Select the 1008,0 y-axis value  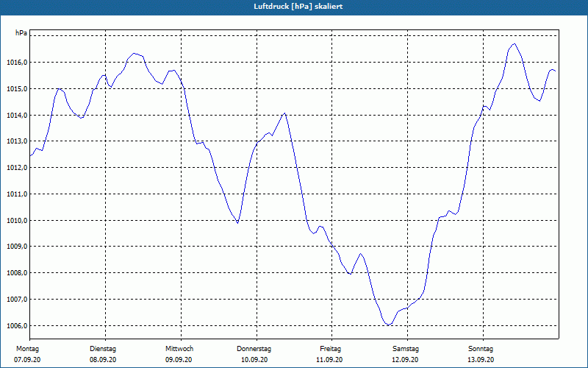17,273
